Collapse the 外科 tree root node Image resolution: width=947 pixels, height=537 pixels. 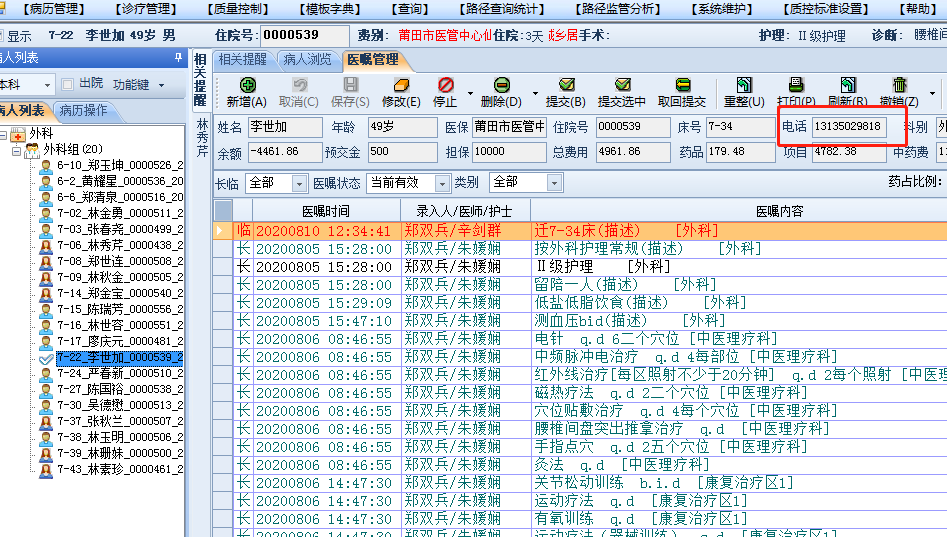[x=4, y=135]
